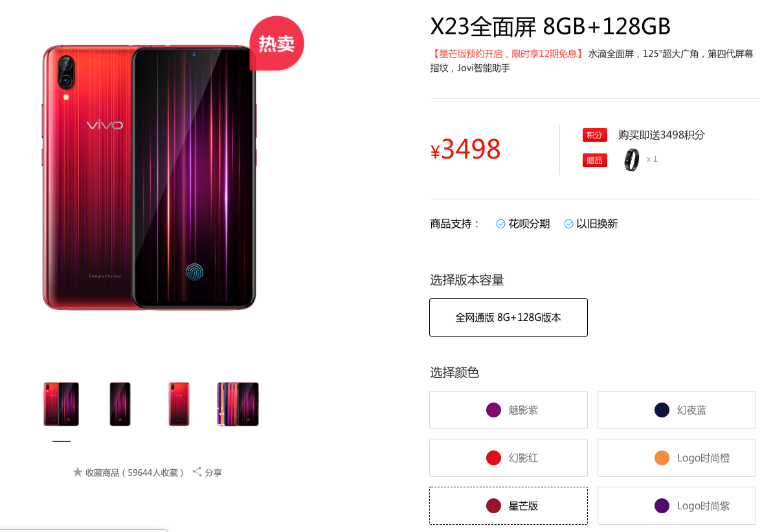Select the 幻影红 color option
The height and width of the screenshot is (532, 773).
point(508,458)
